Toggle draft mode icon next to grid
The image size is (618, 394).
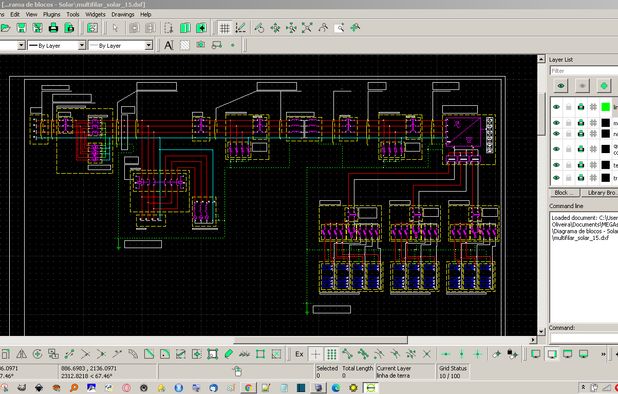point(240,28)
